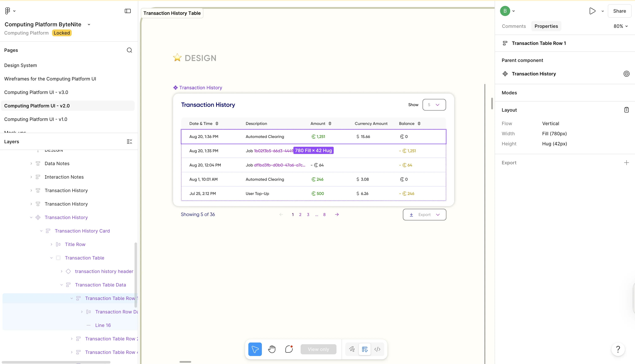Click the present play icon
This screenshot has height=364, width=635.
592,11
